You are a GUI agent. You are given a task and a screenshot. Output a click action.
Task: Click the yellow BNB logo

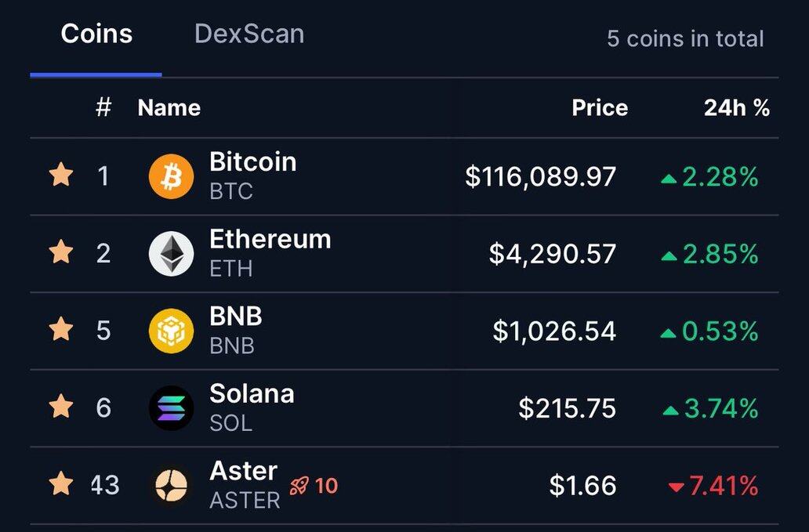pyautogui.click(x=171, y=331)
